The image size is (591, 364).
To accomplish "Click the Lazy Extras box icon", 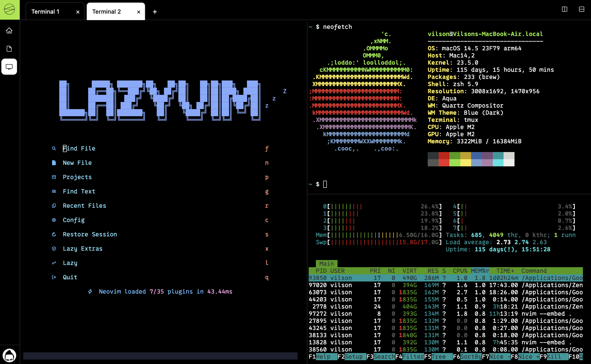I will click(54, 249).
